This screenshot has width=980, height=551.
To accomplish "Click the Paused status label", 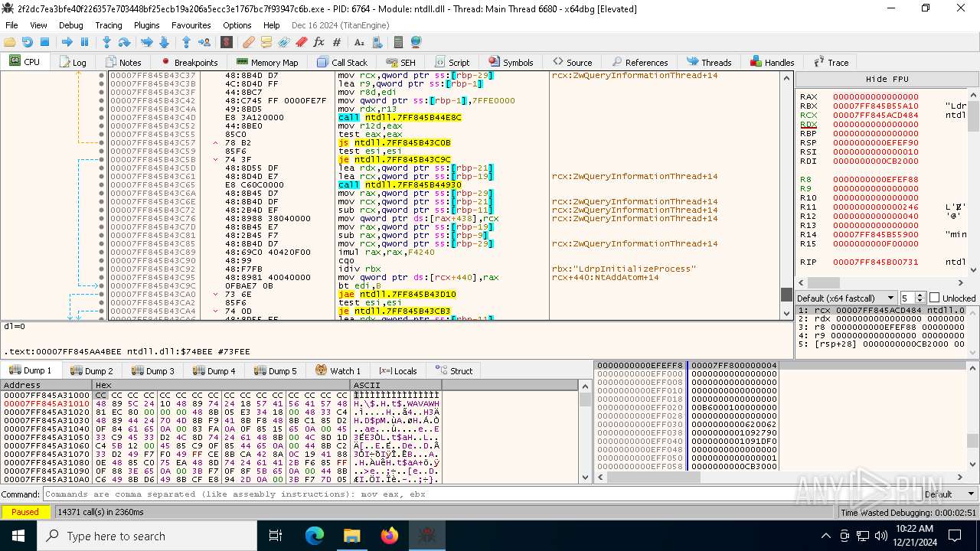I will point(25,512).
